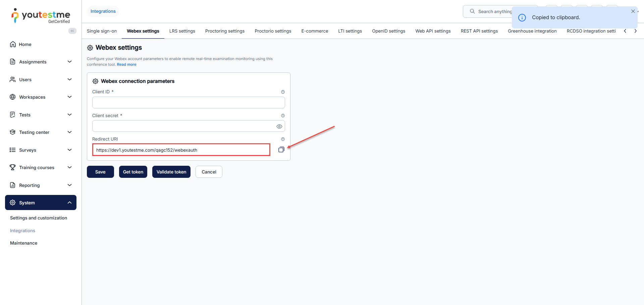Open the LTI settings tab
644x305 pixels.
(x=350, y=31)
